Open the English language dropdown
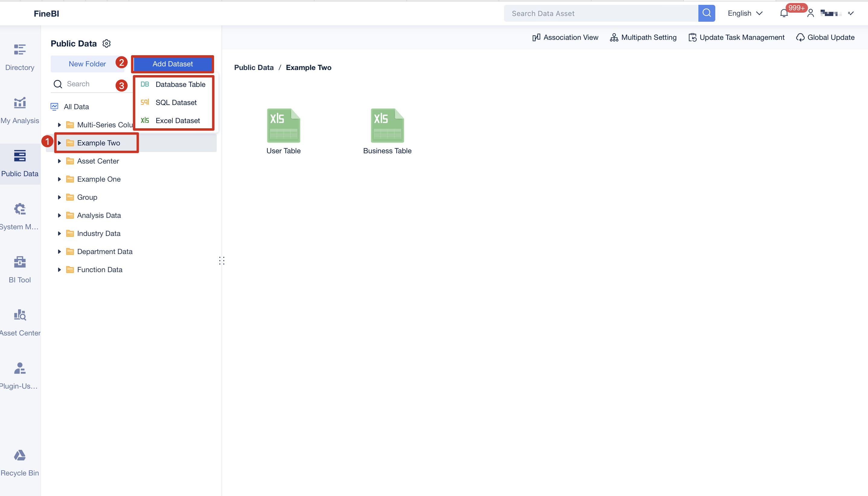Image resolution: width=868 pixels, height=496 pixels. (745, 13)
